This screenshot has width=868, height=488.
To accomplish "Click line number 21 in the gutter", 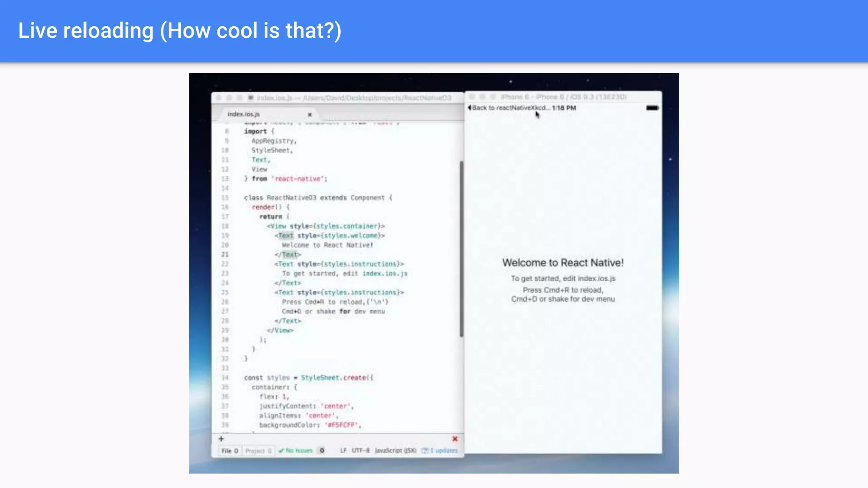I will pyautogui.click(x=225, y=255).
